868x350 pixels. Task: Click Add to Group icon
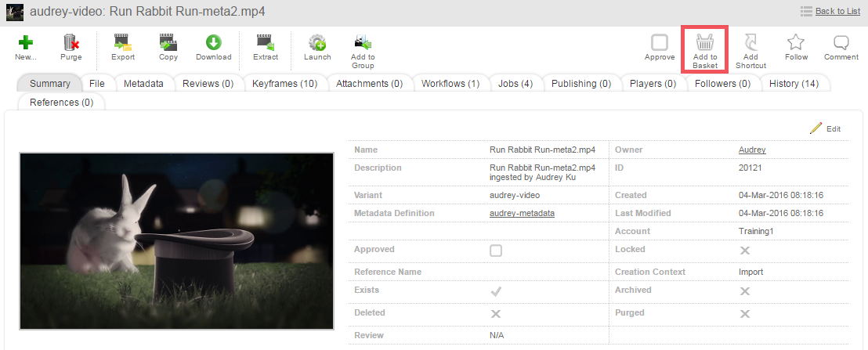point(363,43)
